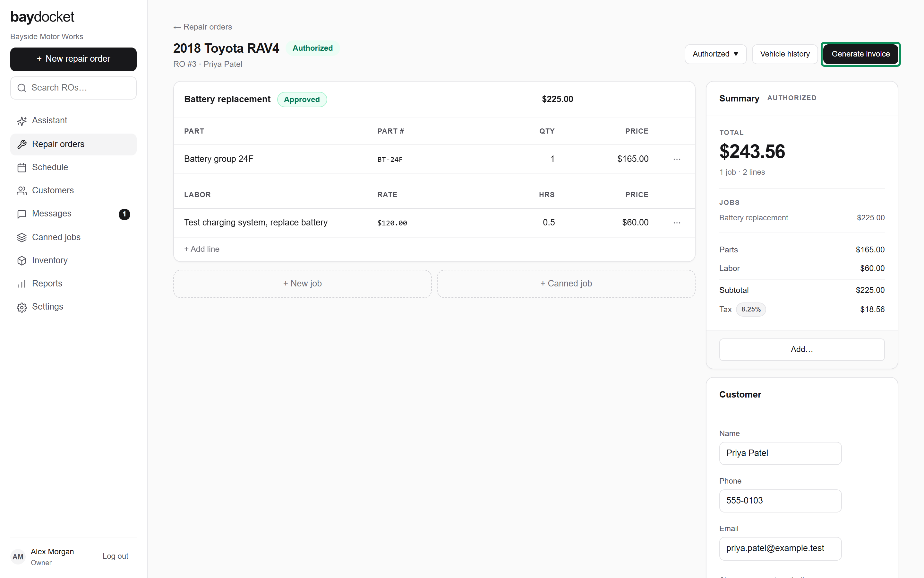Click Generate invoice button
This screenshot has width=924, height=578.
click(860, 54)
